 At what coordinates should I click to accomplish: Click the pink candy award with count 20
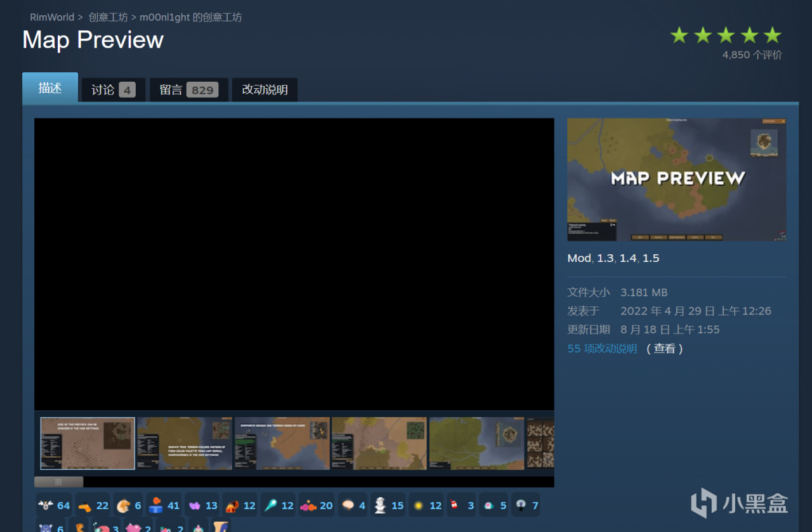[317, 505]
